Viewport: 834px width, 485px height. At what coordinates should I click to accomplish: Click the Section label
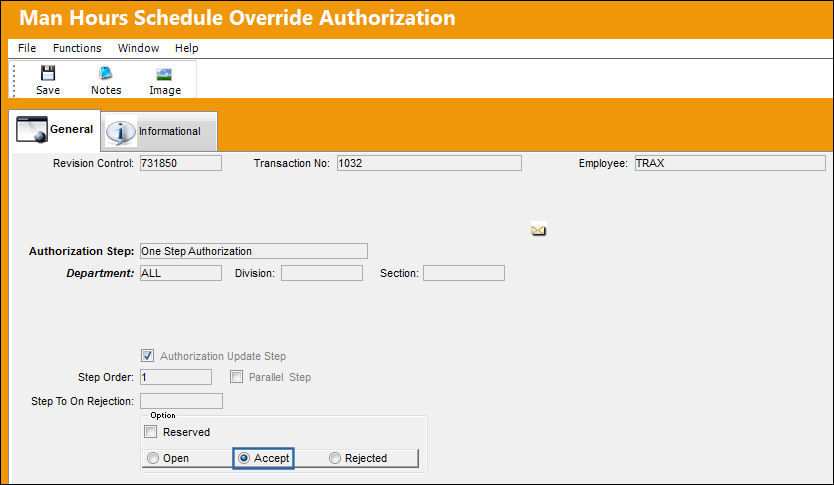click(x=399, y=273)
